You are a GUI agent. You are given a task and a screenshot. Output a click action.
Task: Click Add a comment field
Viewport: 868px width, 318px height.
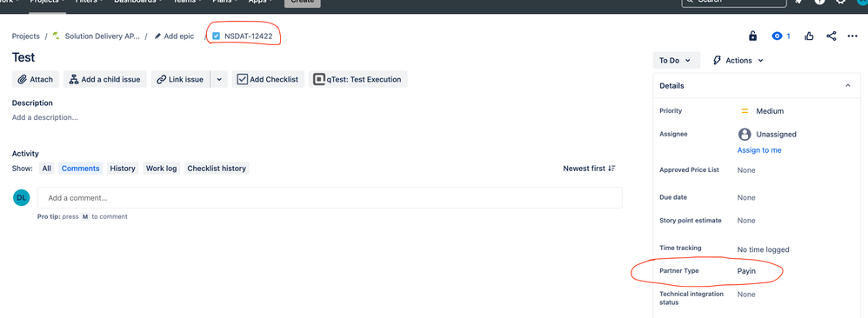(330, 197)
